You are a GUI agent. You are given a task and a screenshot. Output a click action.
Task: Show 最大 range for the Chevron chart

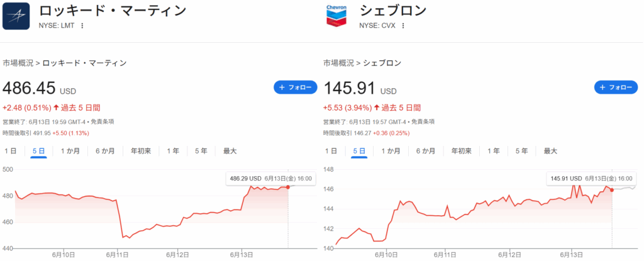click(550, 151)
